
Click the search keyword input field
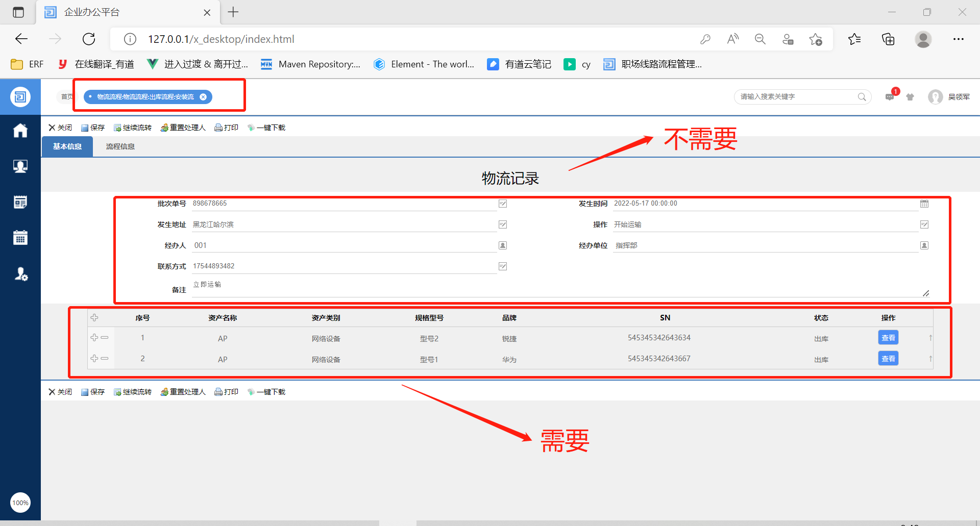point(796,96)
